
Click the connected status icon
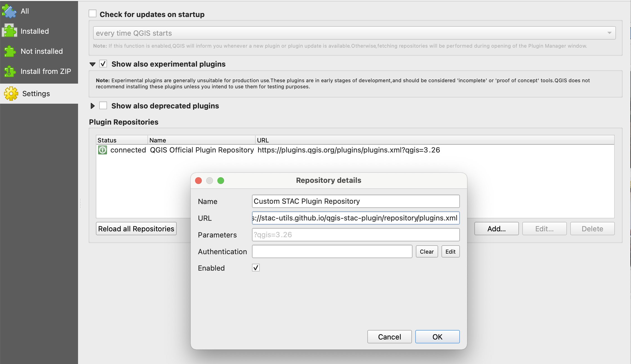[x=103, y=150]
